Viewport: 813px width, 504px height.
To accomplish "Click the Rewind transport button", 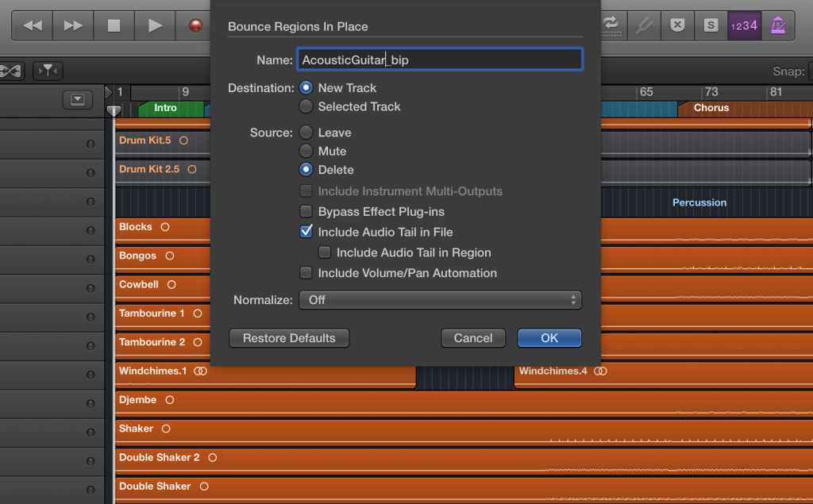I will click(x=32, y=25).
